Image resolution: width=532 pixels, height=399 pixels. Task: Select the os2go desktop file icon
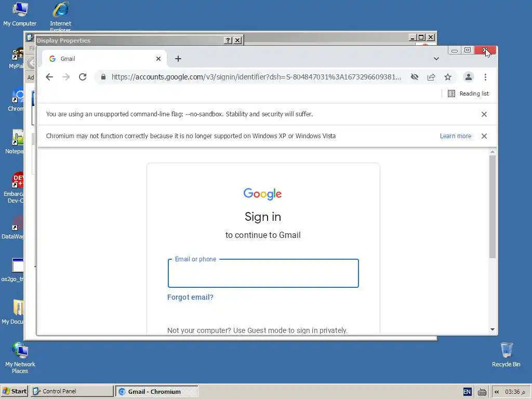coord(12,270)
